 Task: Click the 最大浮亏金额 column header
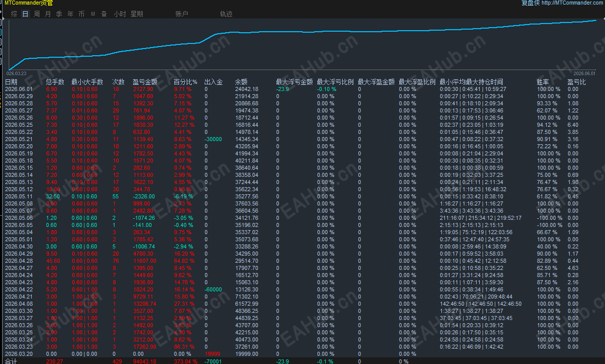tap(295, 82)
